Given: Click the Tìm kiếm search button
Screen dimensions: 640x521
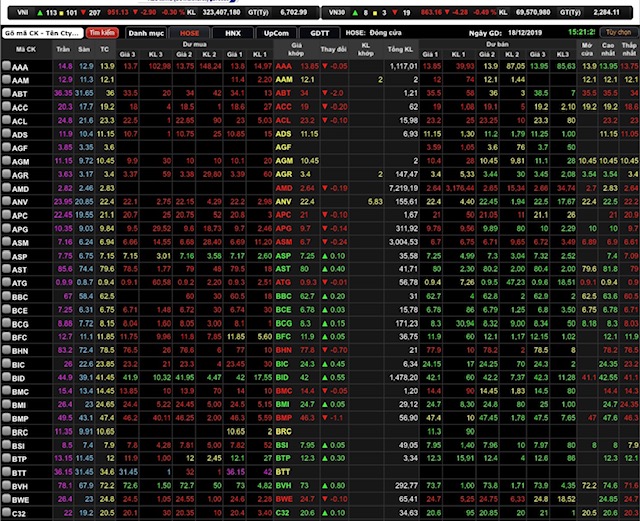Looking at the screenshot, I should (102, 33).
